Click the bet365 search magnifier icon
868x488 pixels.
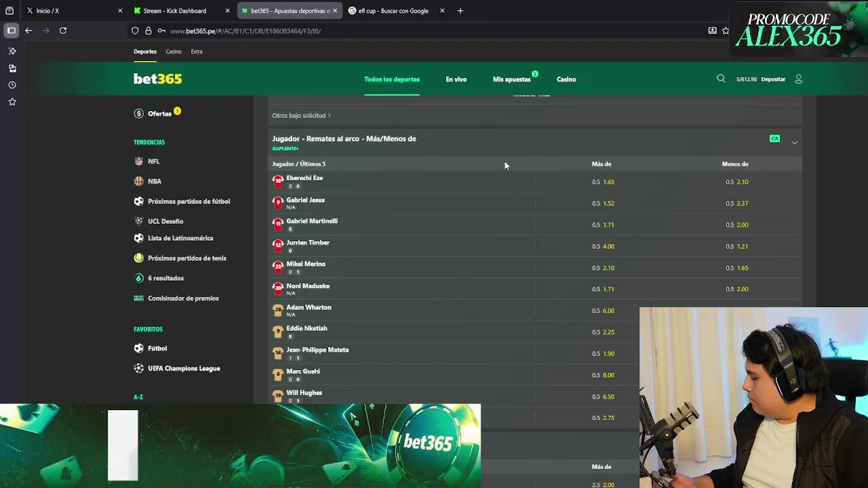point(721,79)
